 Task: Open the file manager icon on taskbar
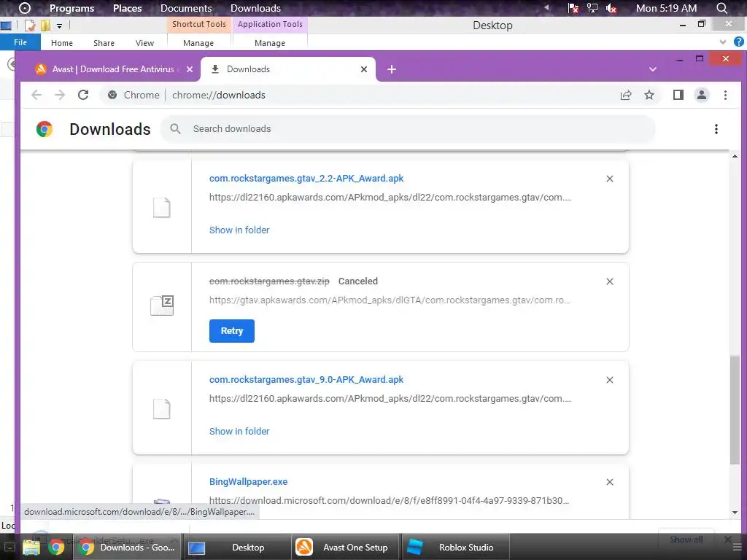(31, 547)
